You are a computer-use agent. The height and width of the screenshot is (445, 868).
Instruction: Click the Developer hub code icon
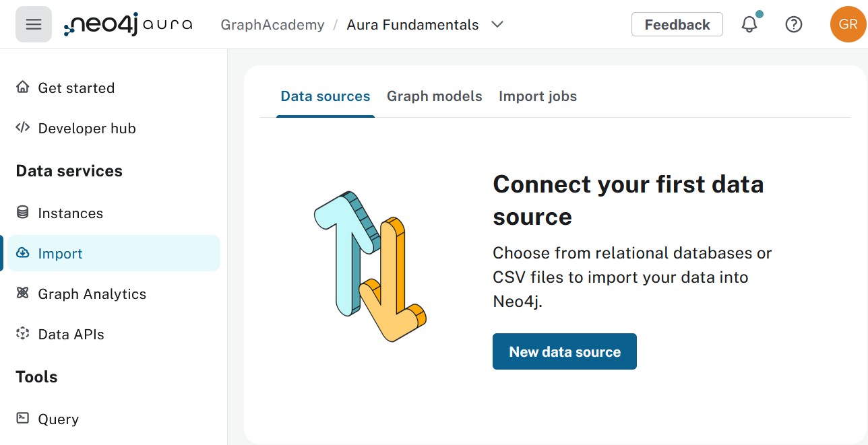(x=22, y=128)
